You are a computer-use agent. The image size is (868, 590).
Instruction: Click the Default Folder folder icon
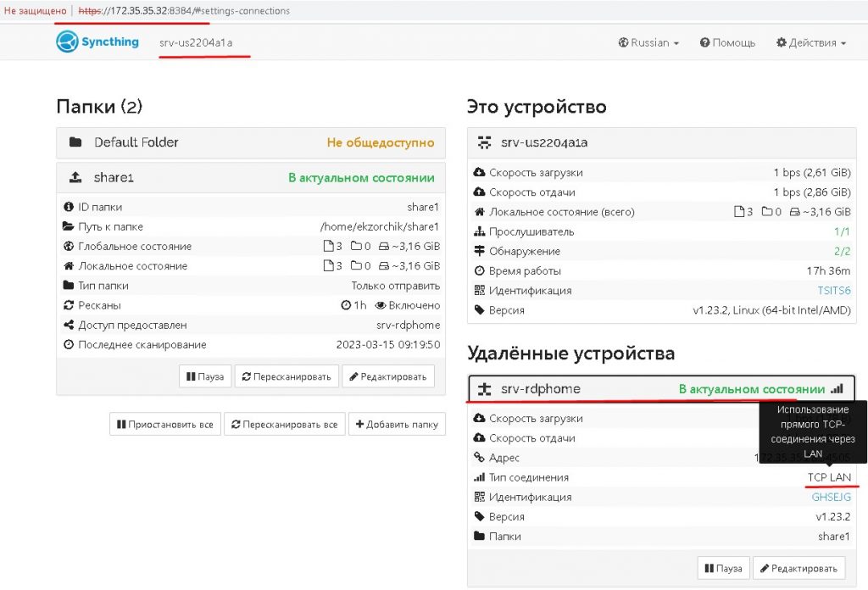(x=75, y=142)
